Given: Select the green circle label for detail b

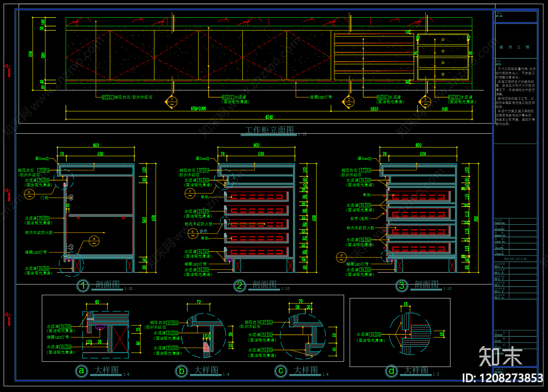Looking at the screenshot, I should (x=182, y=371).
